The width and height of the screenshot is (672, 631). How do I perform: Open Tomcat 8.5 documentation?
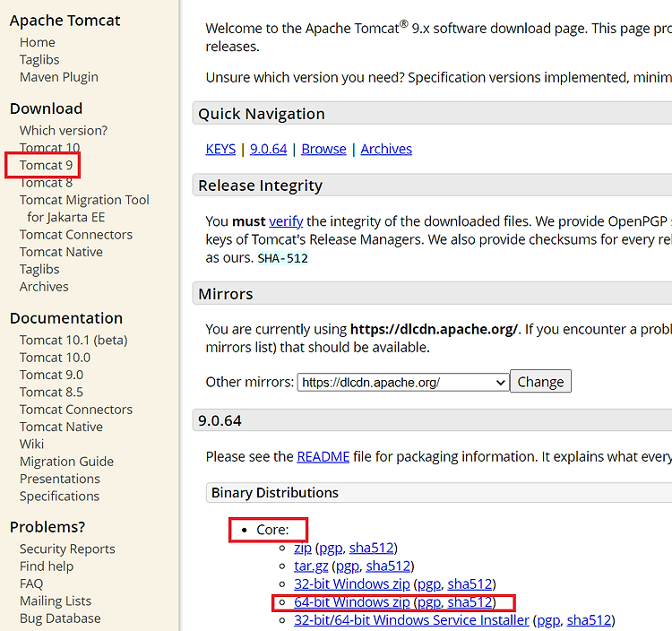[51, 393]
